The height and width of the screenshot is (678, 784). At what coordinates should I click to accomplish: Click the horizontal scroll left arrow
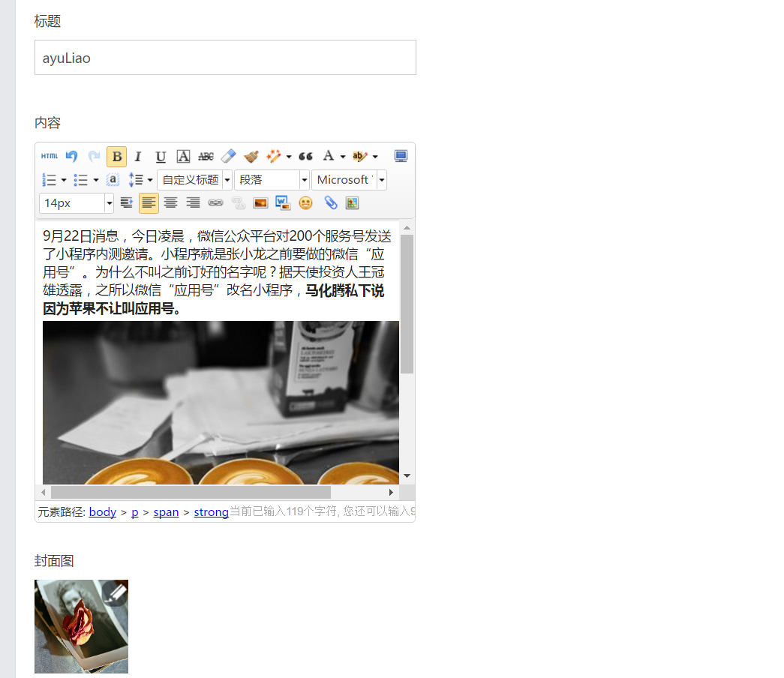(x=44, y=493)
